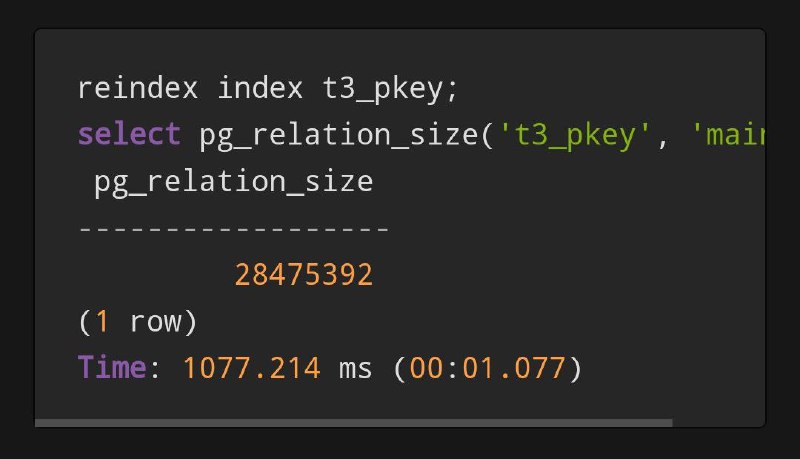Click the dashed separator line
This screenshot has width=800, height=459.
tap(234, 230)
